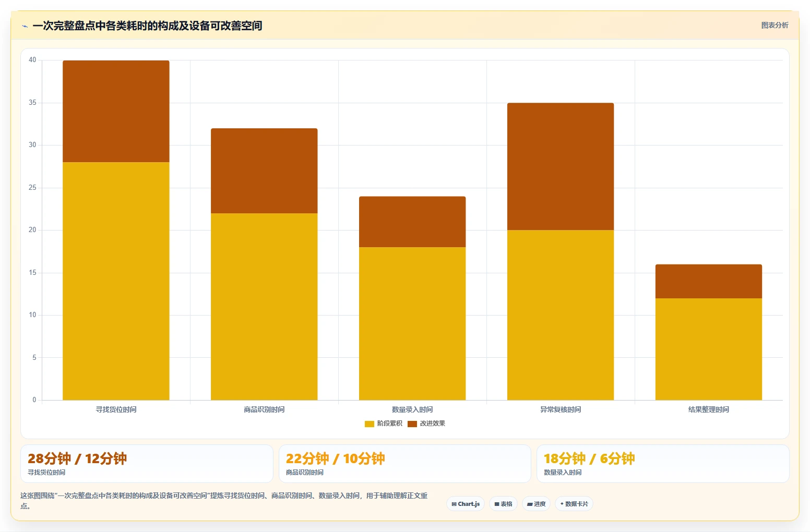
Task: Click the yellow 商品识别时间 bar segment
Action: point(264,307)
